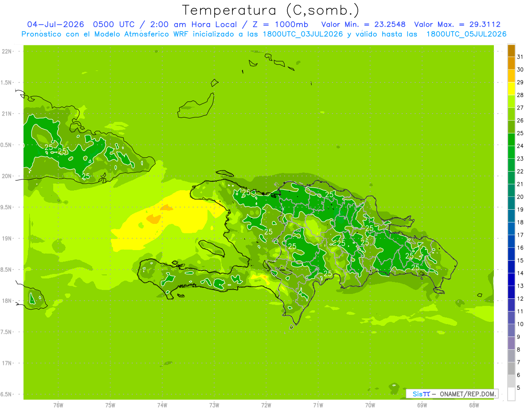Pick the purple 9 degree legend swatch
The height and width of the screenshot is (411, 532).
pyautogui.click(x=511, y=331)
